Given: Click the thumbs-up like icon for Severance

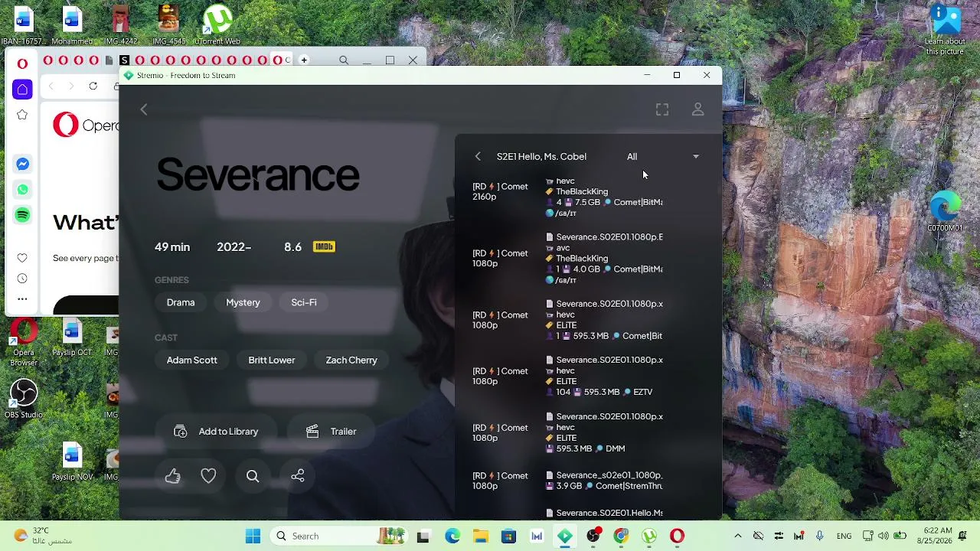Looking at the screenshot, I should pyautogui.click(x=172, y=476).
